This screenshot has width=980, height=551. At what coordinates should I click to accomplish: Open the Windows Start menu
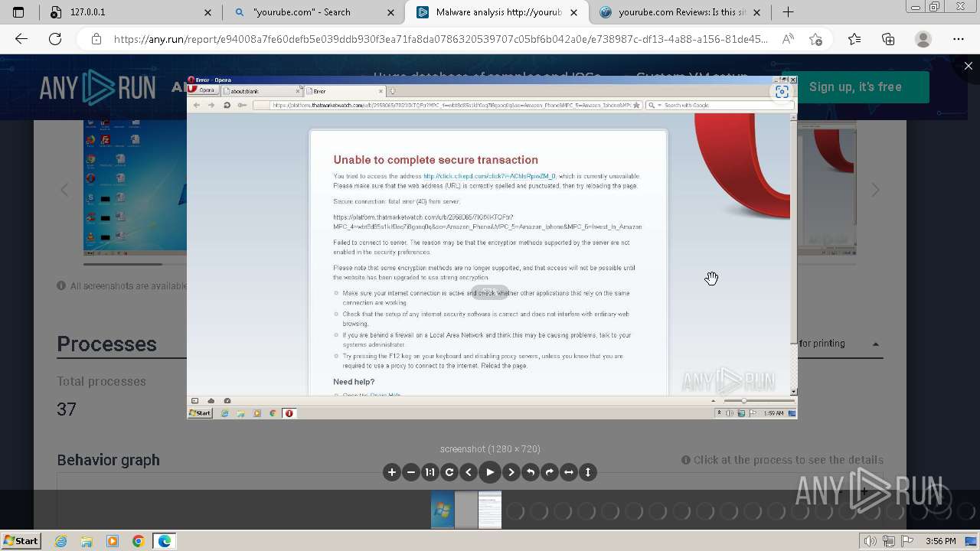[x=21, y=541]
